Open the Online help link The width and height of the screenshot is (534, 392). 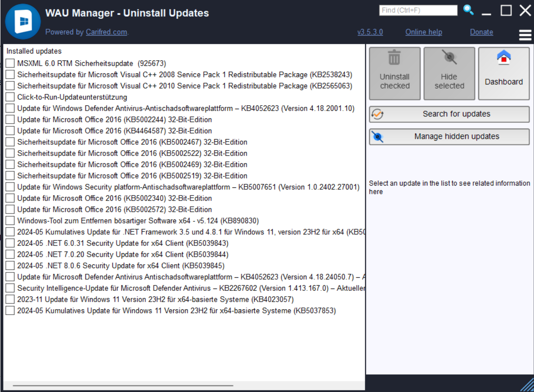tap(423, 32)
